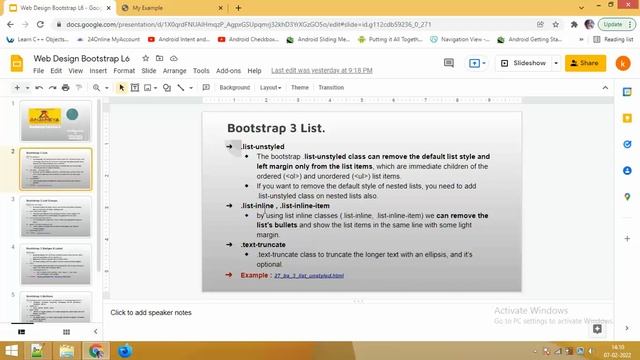
Task: Open the Edit menu
Action: tap(56, 71)
